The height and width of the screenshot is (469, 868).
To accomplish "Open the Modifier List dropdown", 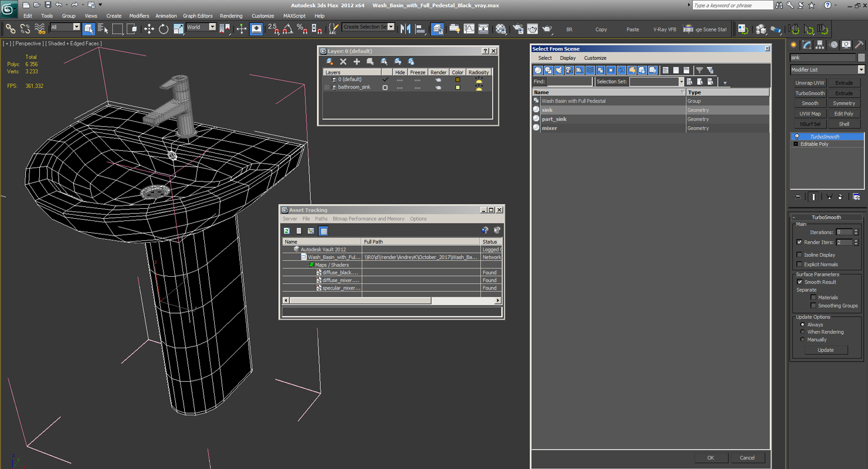I will [827, 70].
